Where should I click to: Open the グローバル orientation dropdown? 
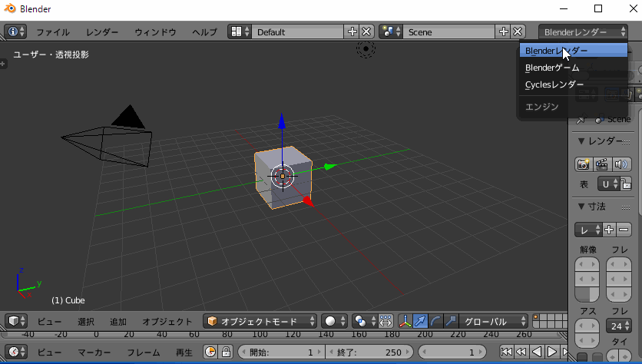click(493, 322)
